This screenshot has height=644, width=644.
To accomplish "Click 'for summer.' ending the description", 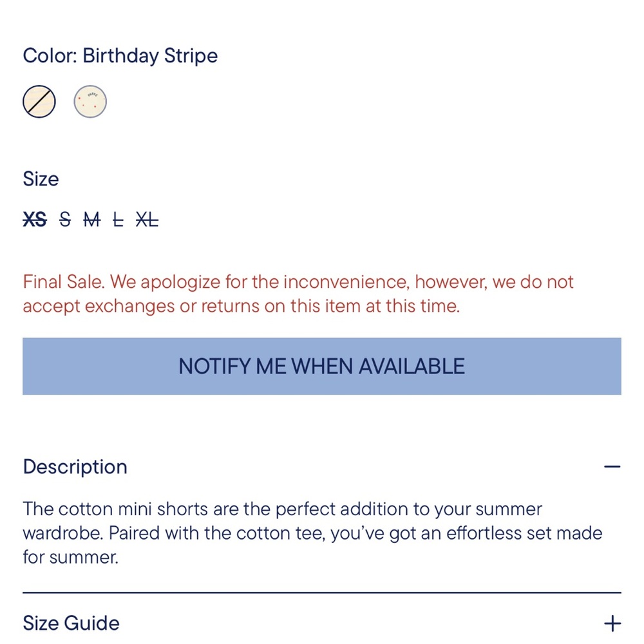I will (x=71, y=557).
